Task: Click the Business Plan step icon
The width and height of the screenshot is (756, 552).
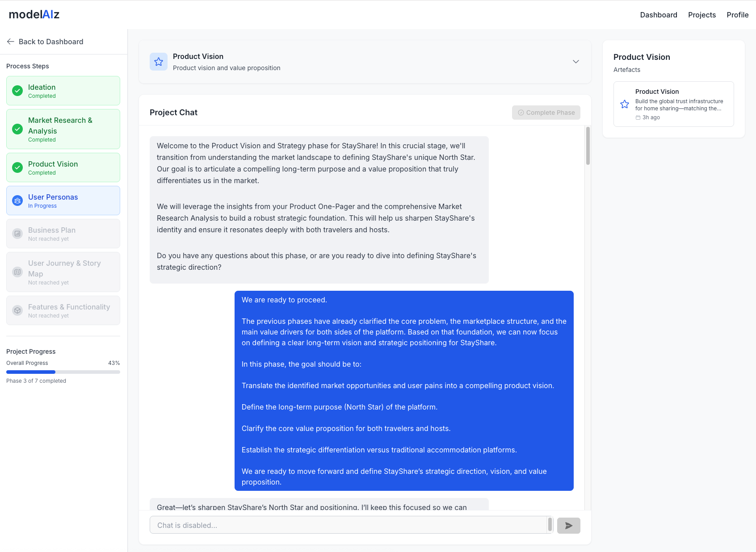Action: 17,234
